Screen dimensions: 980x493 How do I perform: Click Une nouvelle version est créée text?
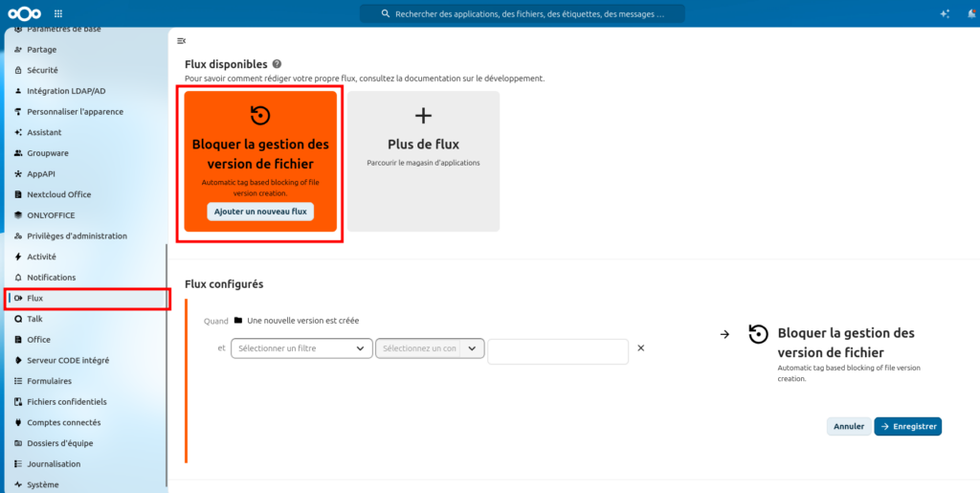[x=303, y=321]
